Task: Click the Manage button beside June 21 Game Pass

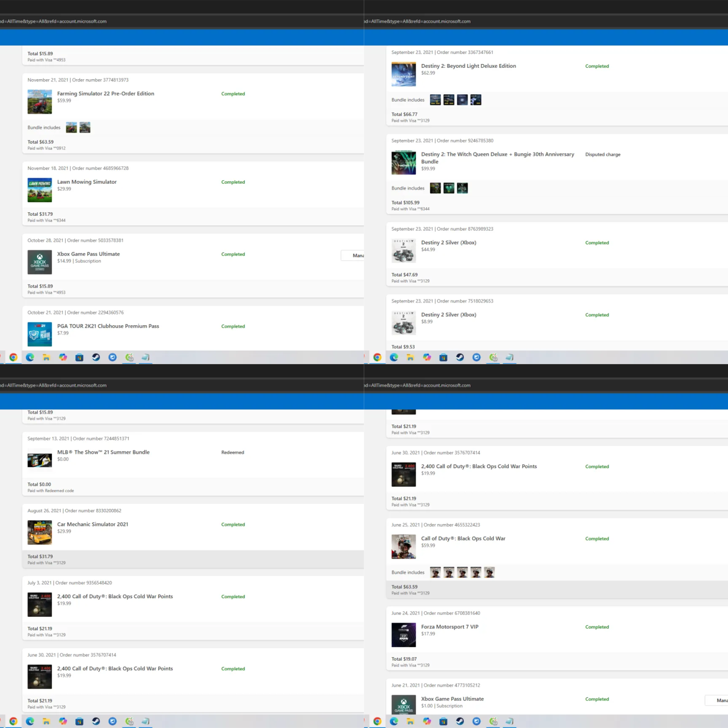Action: pos(716,700)
